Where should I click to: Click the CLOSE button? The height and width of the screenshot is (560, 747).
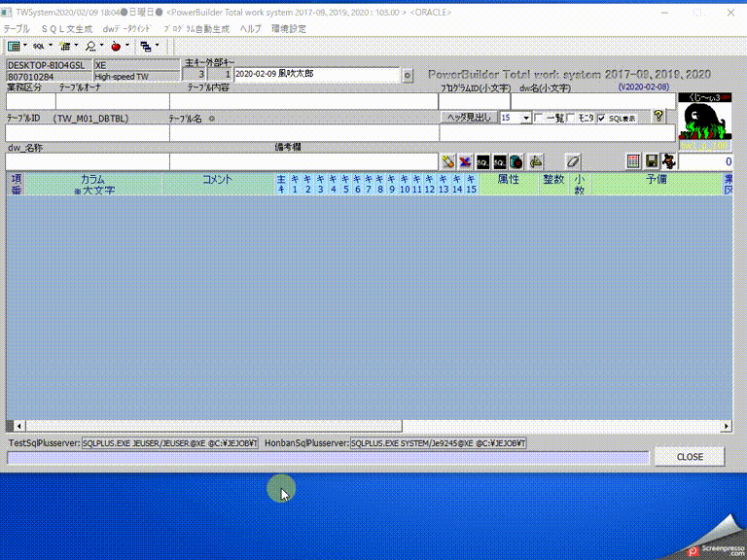[690, 457]
